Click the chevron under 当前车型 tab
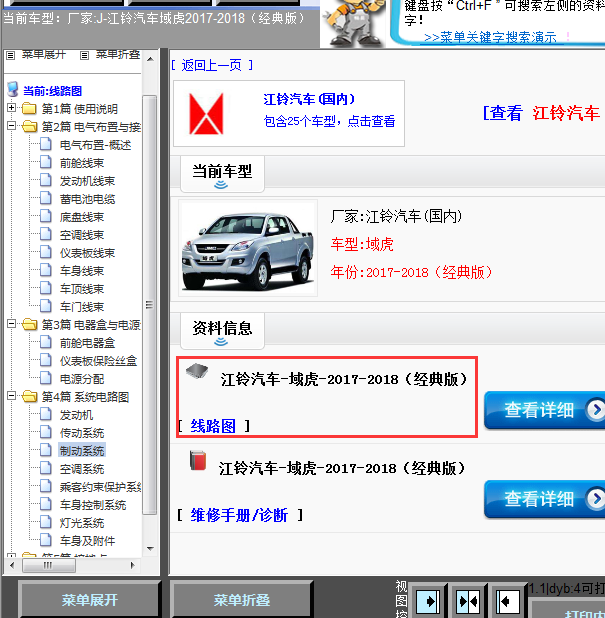The width and height of the screenshot is (605, 618). [x=221, y=184]
